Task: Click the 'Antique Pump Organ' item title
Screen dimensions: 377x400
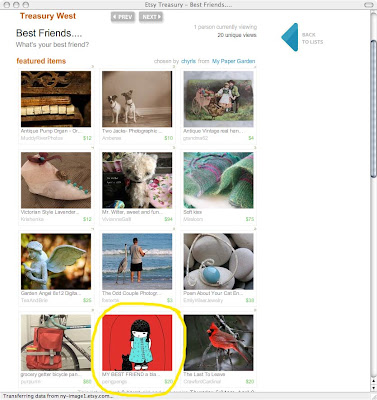Action: 51,131
